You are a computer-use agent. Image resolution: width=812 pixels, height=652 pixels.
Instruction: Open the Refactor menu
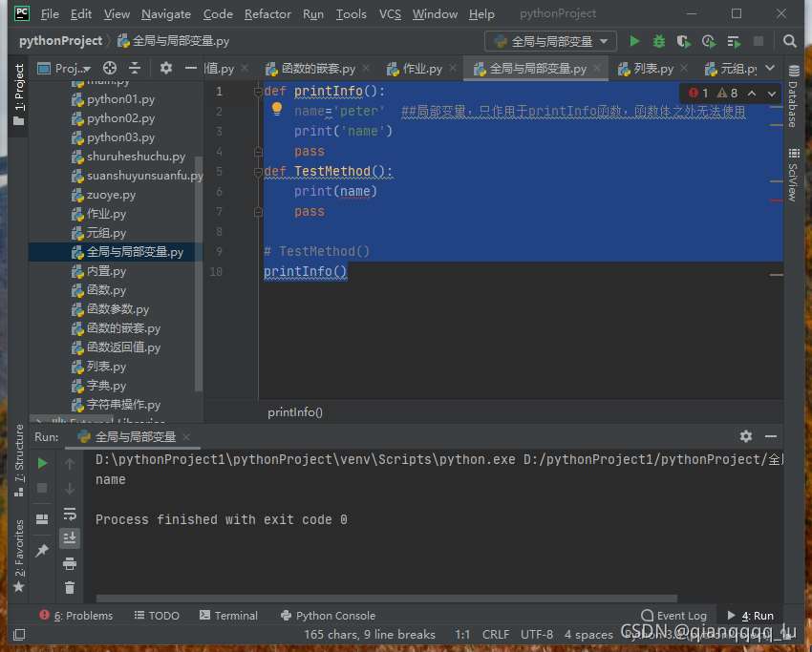[x=267, y=14]
